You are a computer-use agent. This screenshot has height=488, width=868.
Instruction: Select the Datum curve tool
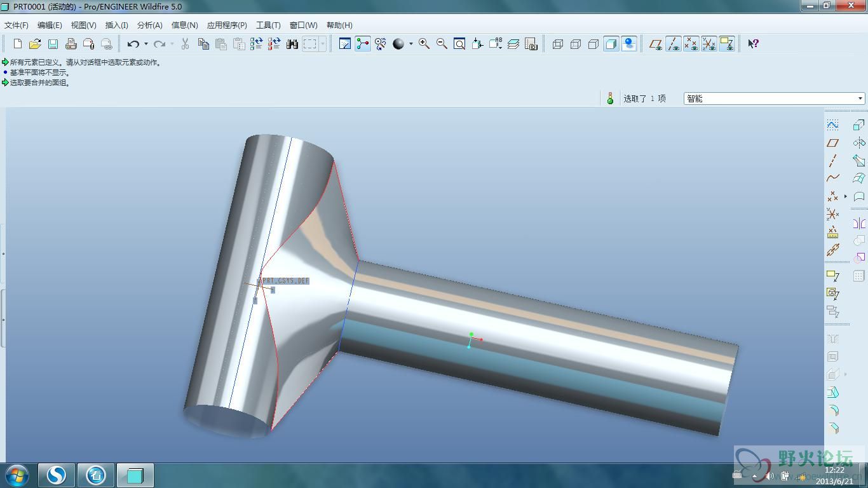coord(832,179)
